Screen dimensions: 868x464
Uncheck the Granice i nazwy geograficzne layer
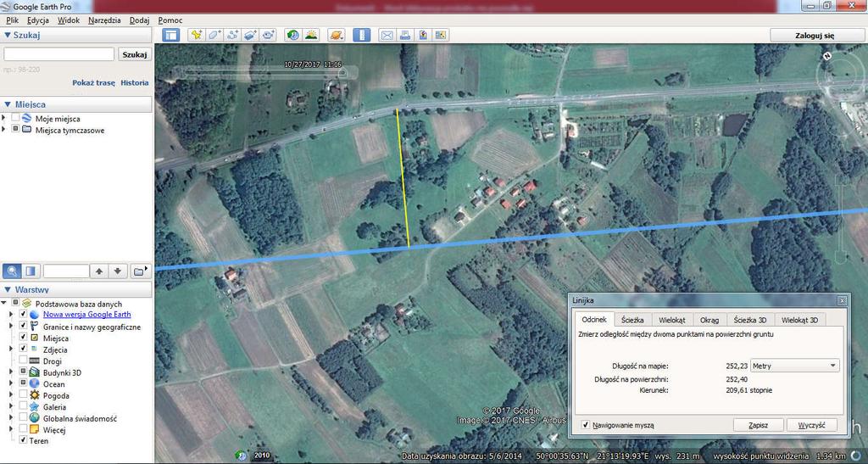23,326
